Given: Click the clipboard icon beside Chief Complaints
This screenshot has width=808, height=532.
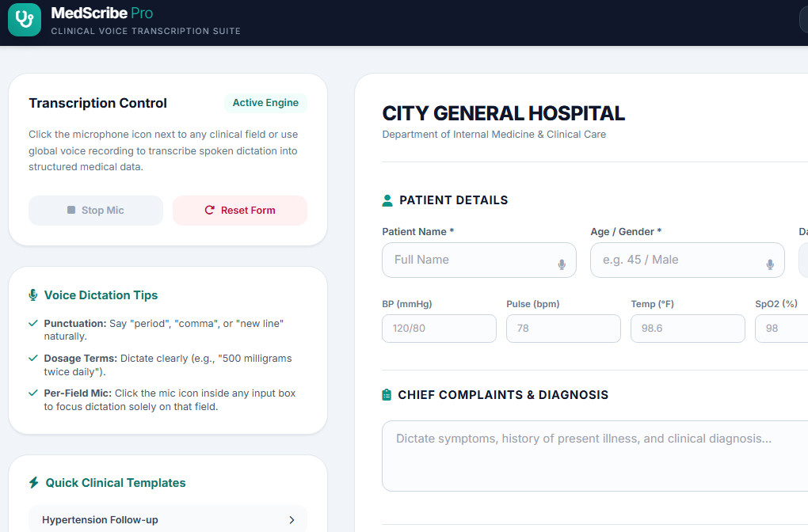Looking at the screenshot, I should click(x=387, y=395).
